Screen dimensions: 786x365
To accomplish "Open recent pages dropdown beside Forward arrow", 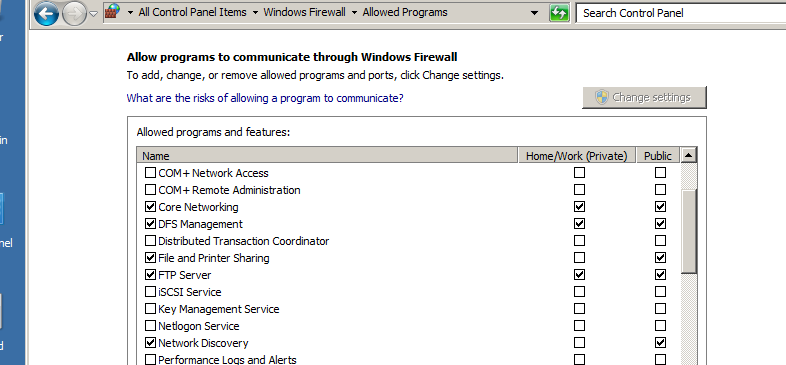I will coord(93,14).
